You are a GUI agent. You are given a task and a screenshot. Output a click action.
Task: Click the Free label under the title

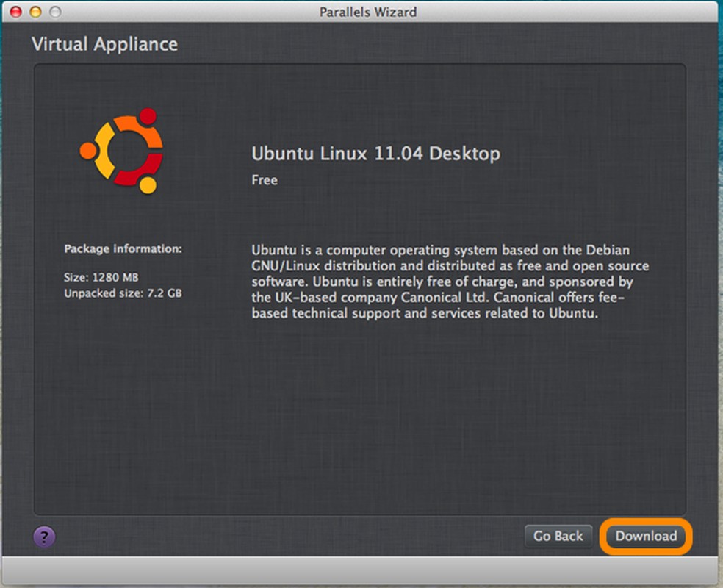[265, 180]
